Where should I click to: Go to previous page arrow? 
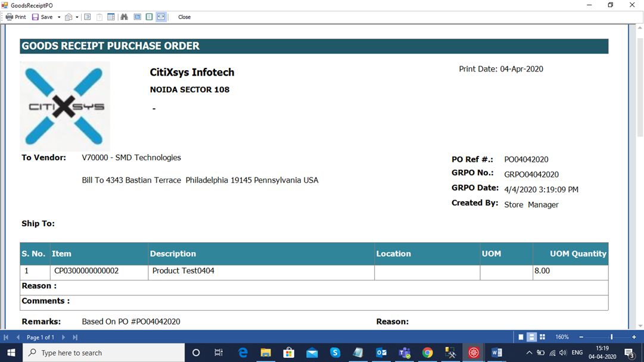[18, 337]
